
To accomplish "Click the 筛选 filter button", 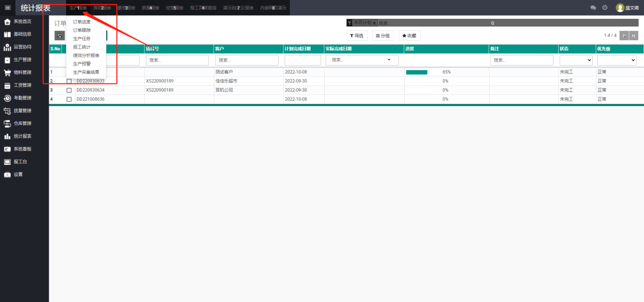I will [x=357, y=36].
